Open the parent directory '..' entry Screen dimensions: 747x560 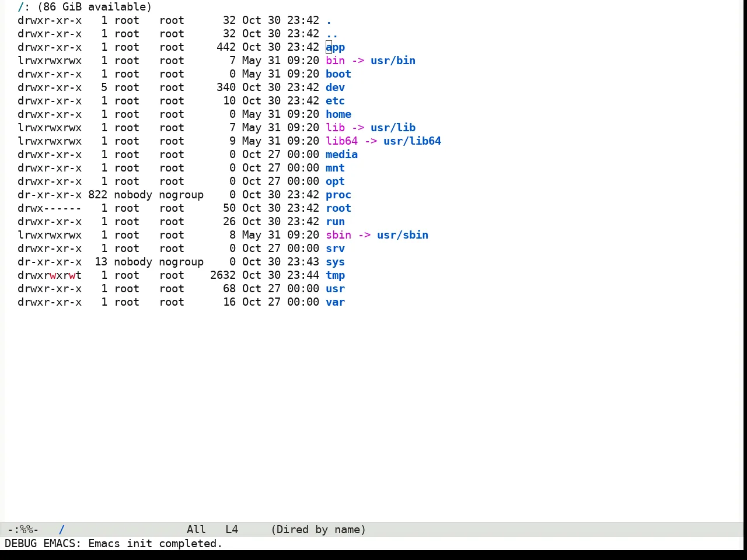(332, 34)
